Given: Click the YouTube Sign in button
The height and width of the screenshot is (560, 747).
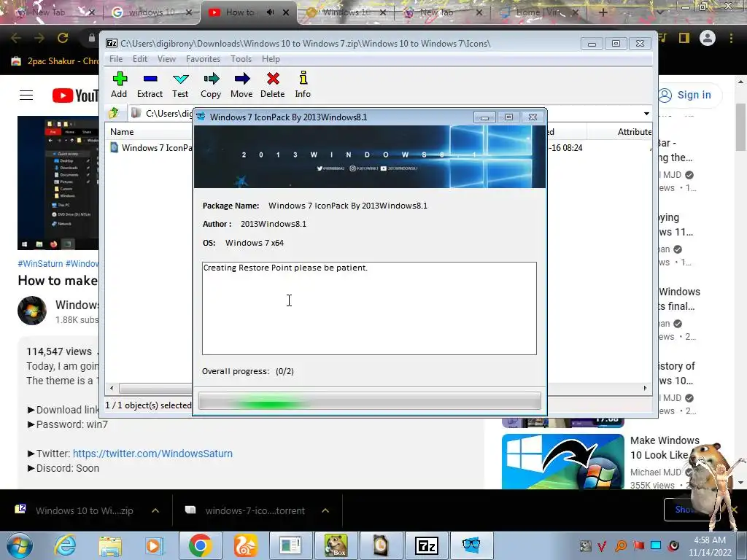Looking at the screenshot, I should tap(687, 95).
